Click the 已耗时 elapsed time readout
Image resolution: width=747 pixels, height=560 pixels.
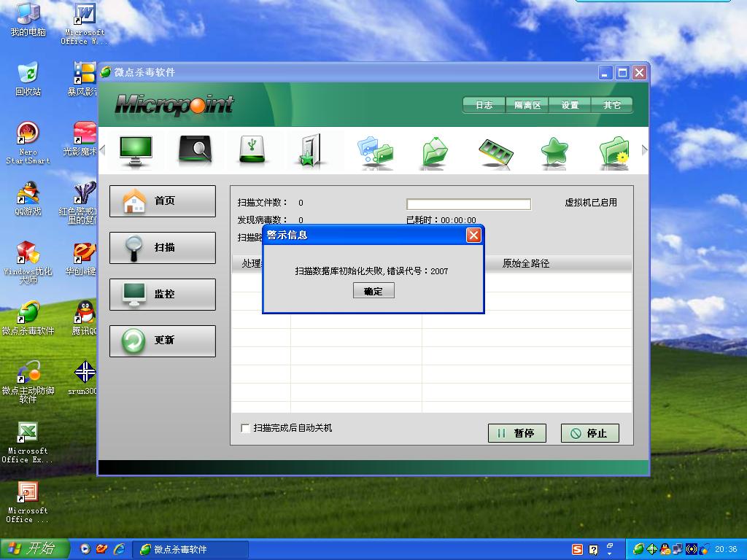441,220
